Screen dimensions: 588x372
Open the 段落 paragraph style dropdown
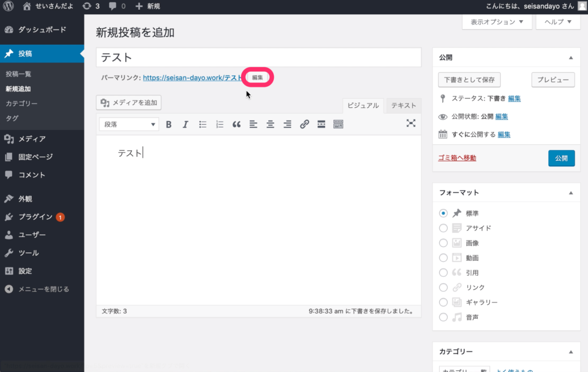point(129,124)
